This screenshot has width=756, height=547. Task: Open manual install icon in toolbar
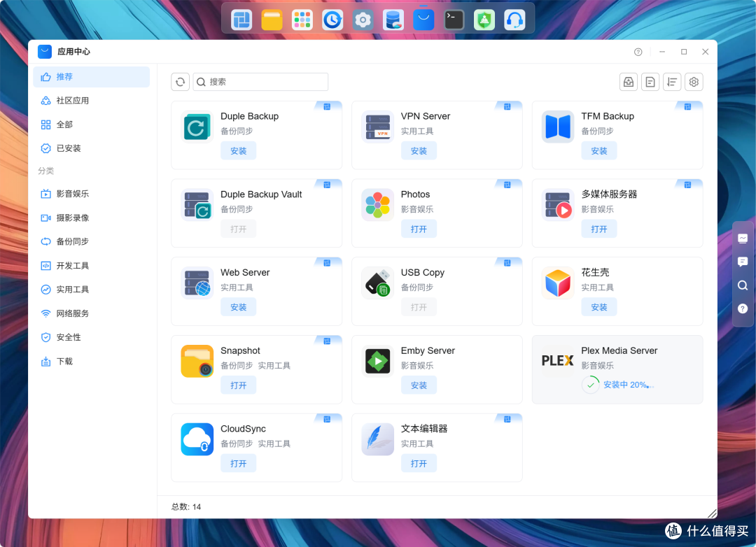point(628,82)
